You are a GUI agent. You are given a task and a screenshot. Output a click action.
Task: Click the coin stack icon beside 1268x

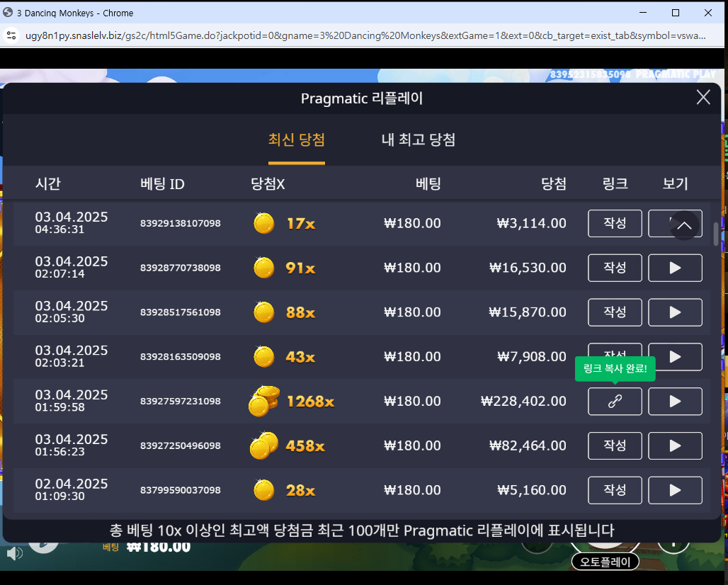pyautogui.click(x=264, y=401)
